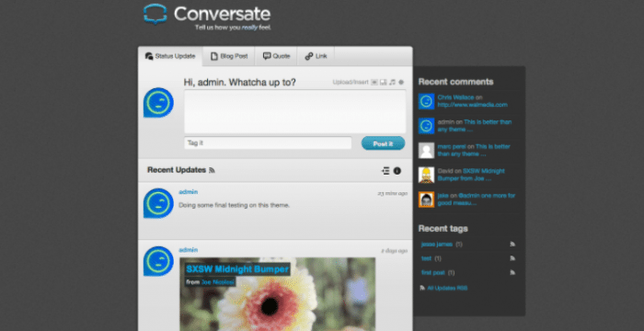Screen dimensions: 644x331
Task: Open David's 'SXSW Midnight Bumper' comment link
Action: pos(471,175)
